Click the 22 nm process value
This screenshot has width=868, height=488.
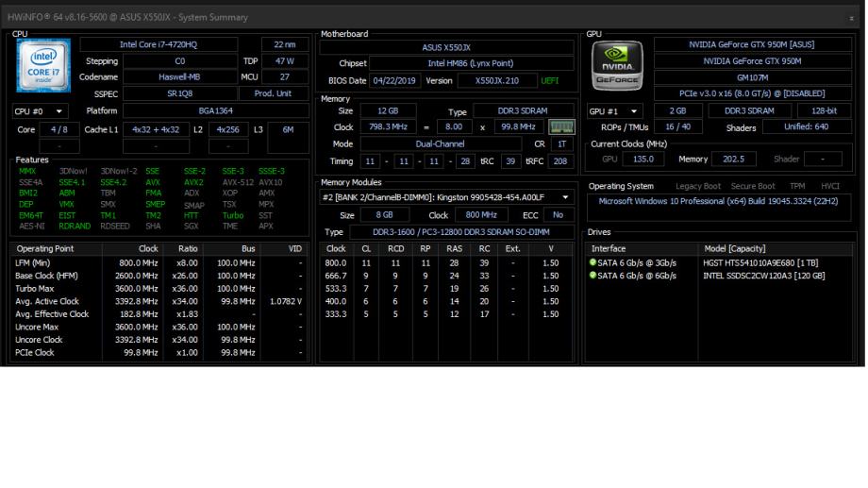pos(285,44)
